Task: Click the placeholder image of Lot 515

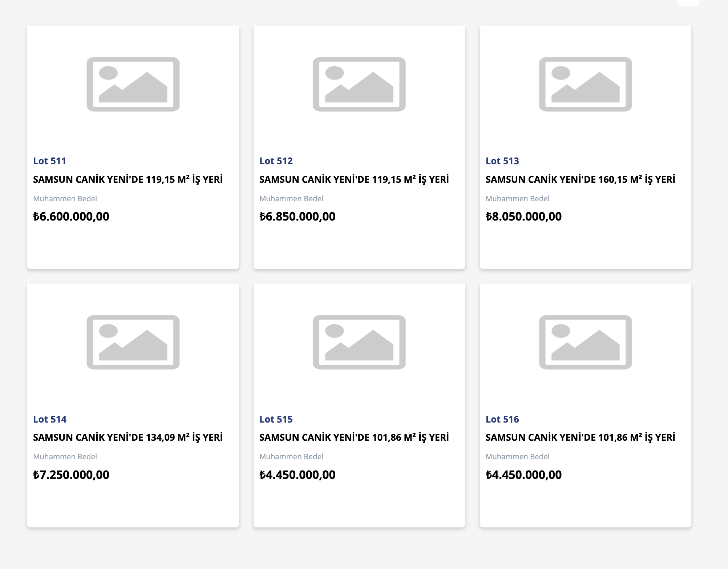Action: 359,342
